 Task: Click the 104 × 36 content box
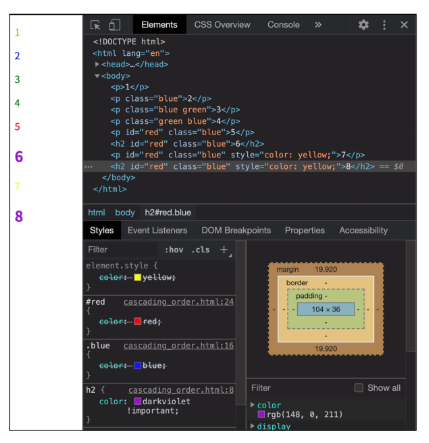[x=326, y=309]
